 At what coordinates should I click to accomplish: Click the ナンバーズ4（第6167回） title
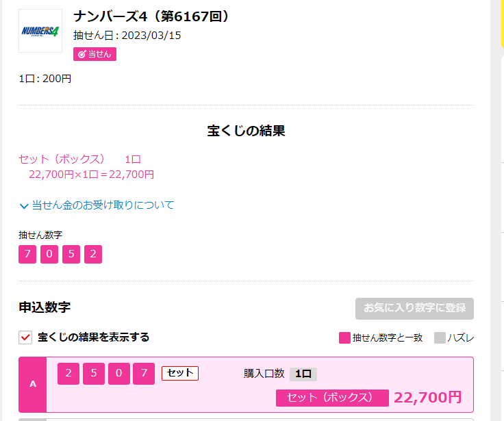click(x=152, y=16)
